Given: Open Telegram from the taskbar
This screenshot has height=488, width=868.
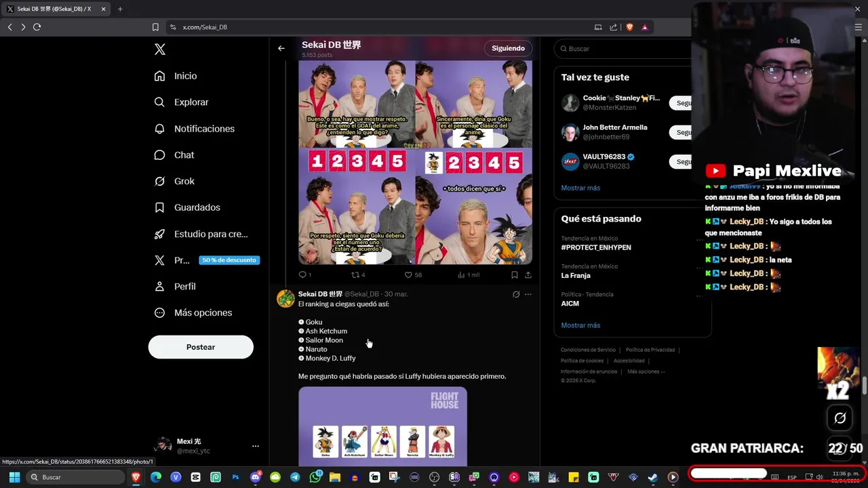Looking at the screenshot, I should [x=295, y=477].
